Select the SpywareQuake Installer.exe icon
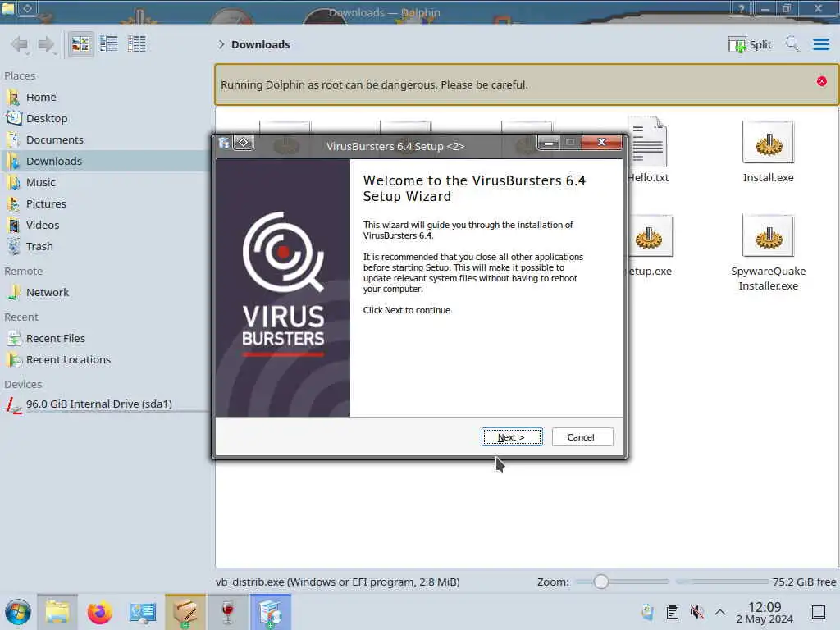 (x=768, y=235)
